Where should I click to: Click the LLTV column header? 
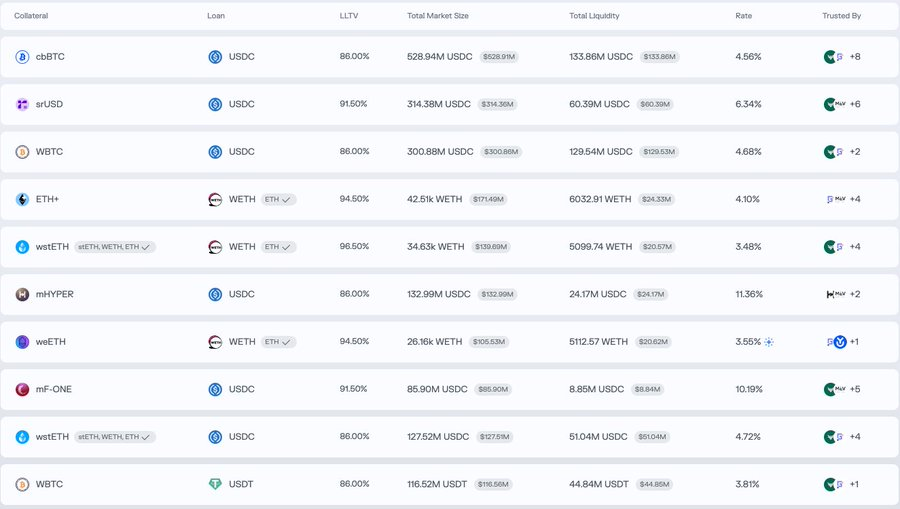[350, 16]
